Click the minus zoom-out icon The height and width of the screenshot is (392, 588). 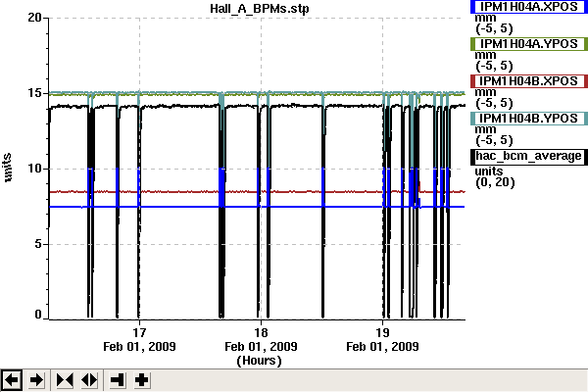click(118, 380)
